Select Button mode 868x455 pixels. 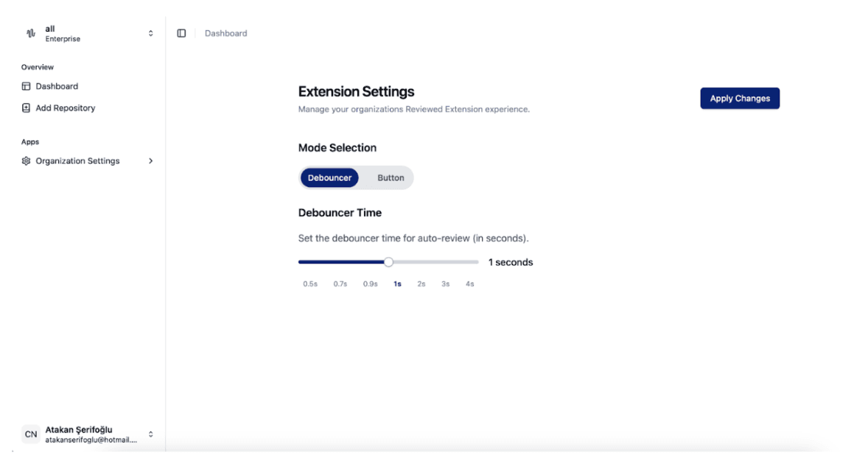[x=391, y=177]
